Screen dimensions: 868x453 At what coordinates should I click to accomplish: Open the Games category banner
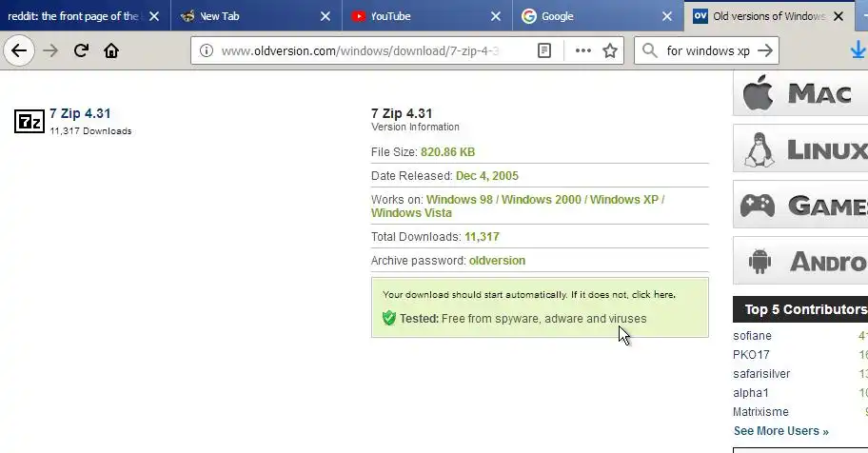pos(800,205)
